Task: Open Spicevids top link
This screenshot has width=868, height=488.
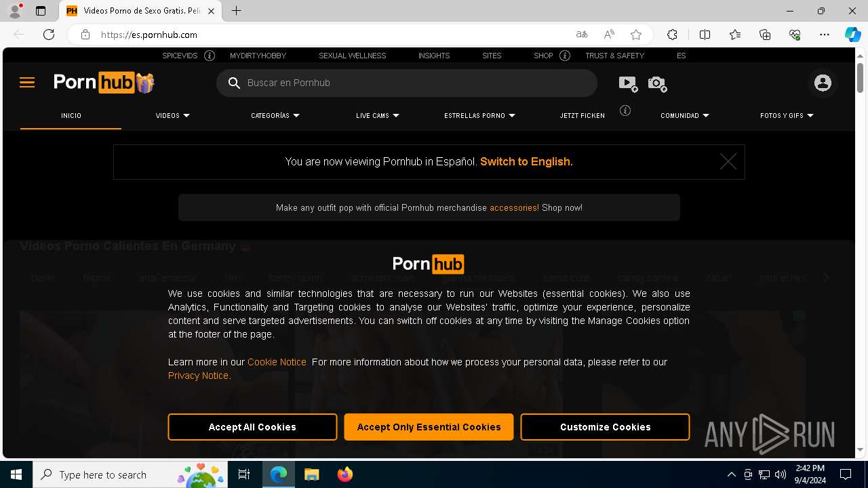Action: (180, 56)
